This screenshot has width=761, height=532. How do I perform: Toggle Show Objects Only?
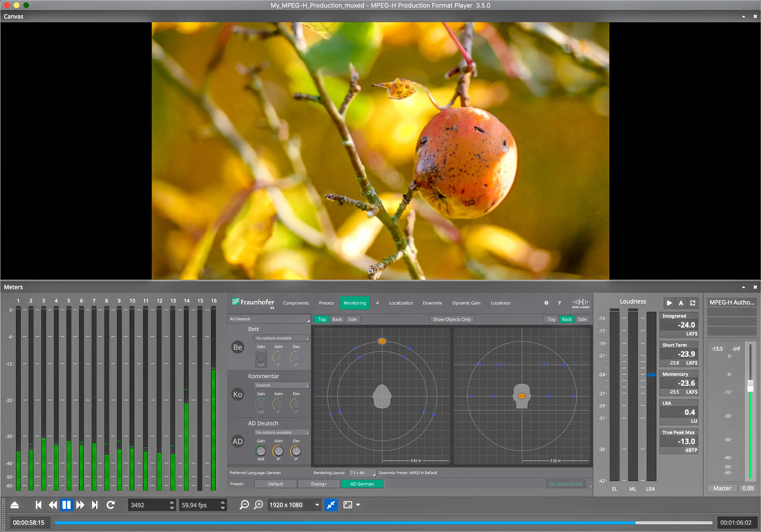(x=452, y=319)
